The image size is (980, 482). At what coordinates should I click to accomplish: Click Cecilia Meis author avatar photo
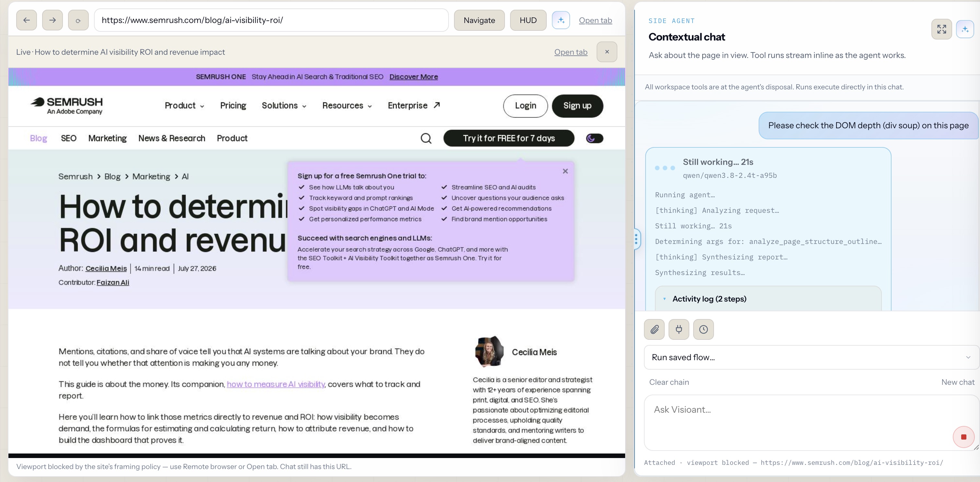489,351
